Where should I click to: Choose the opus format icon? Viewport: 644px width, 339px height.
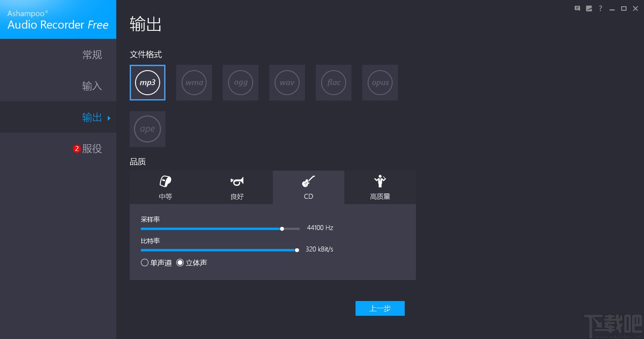380,83
